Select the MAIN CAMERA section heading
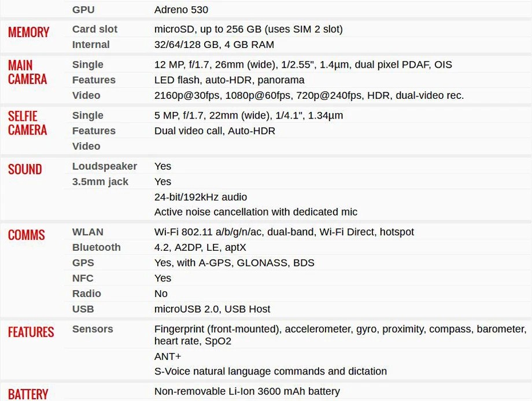This screenshot has height=401, width=532. (x=28, y=72)
